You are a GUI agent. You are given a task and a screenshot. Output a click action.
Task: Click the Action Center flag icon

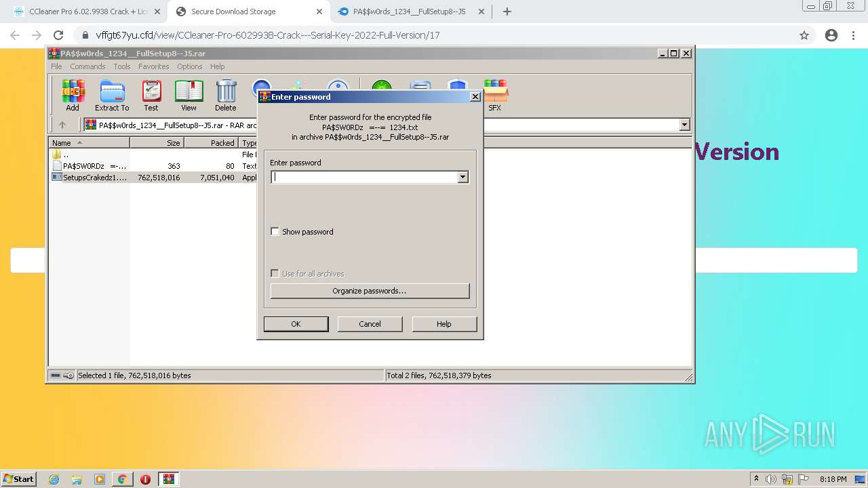804,479
